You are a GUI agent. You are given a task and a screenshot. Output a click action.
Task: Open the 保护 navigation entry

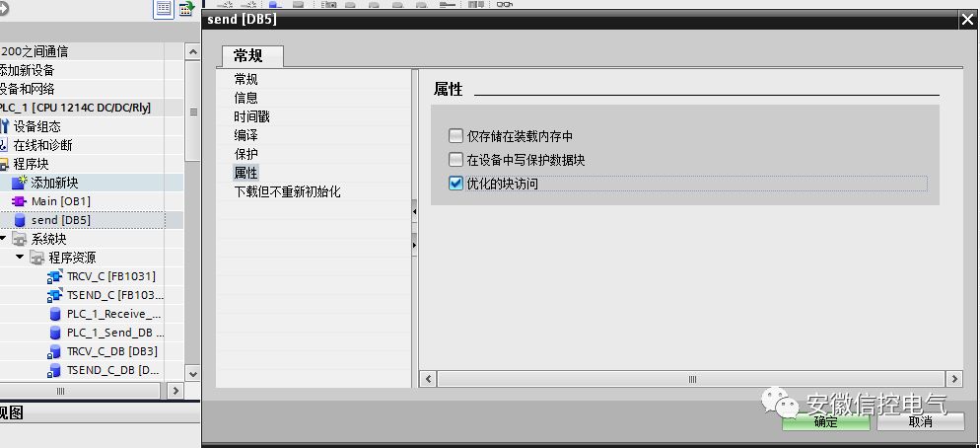pyautogui.click(x=246, y=154)
